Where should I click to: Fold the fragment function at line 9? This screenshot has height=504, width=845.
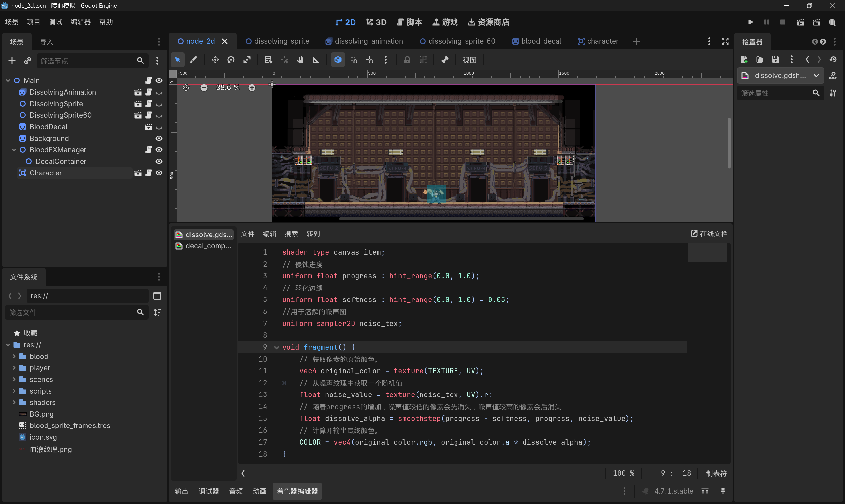point(276,347)
